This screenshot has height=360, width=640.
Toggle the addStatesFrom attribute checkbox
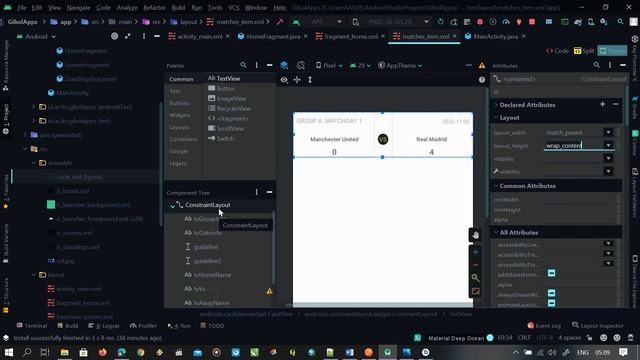(x=551, y=273)
